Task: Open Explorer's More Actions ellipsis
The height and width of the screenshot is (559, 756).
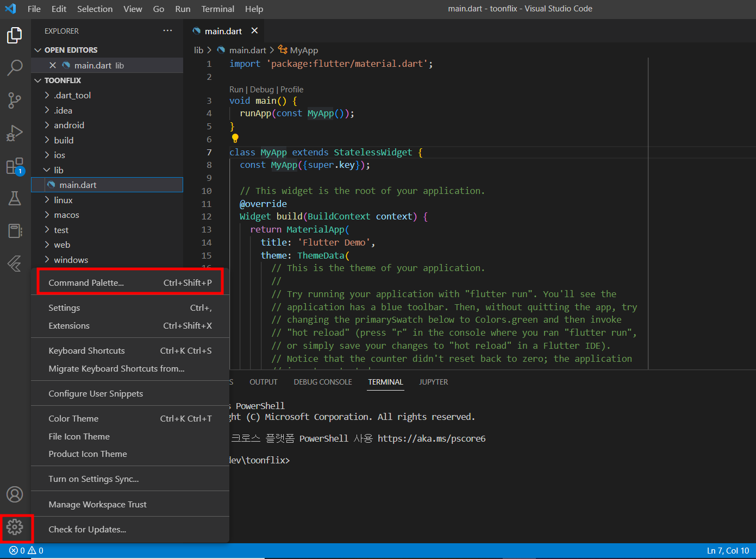Action: pos(167,31)
